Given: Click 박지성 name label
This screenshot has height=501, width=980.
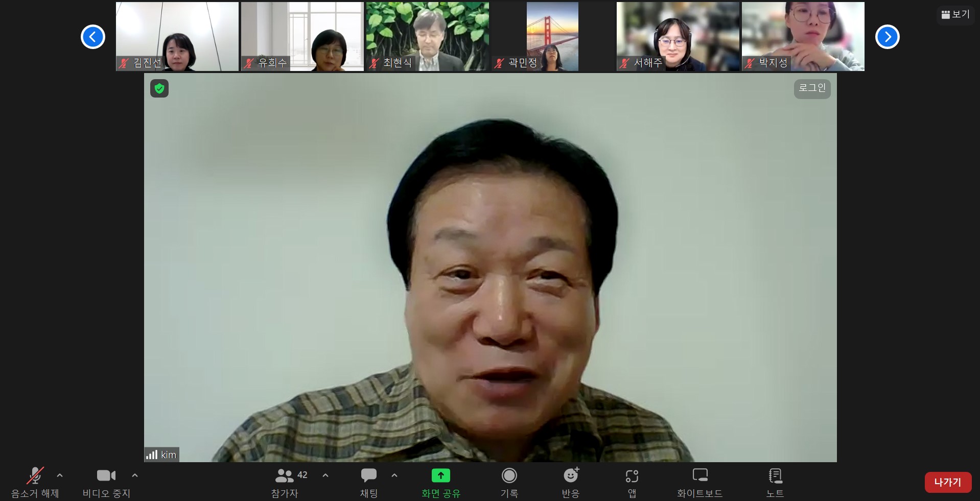Looking at the screenshot, I should click(x=766, y=63).
